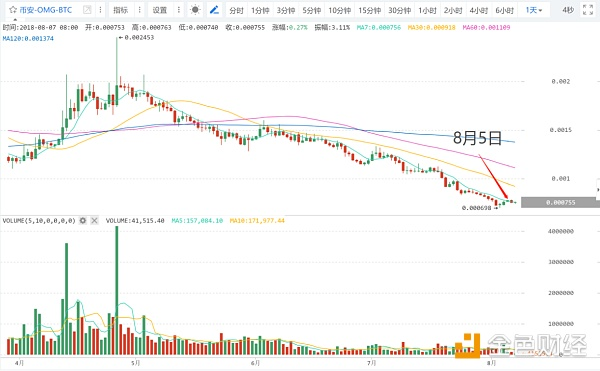Click the 振幅:3.11% amplitude readout
The image size is (600, 371).
tap(332, 28)
